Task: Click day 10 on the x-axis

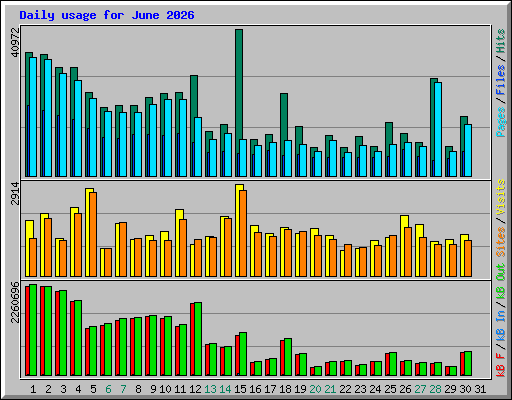Action: (165, 389)
